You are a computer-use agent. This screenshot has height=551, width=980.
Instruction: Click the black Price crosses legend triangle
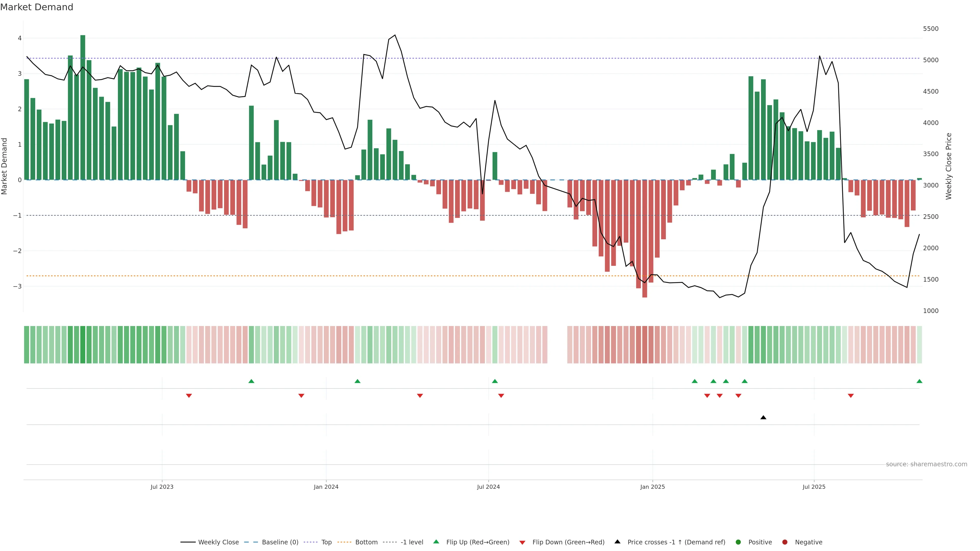pos(617,542)
